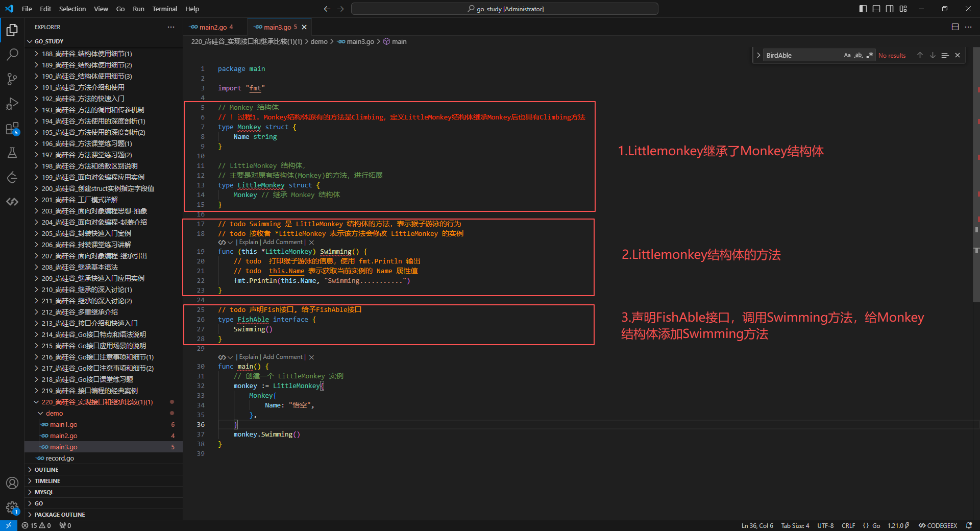Expand the TIMELINE section

tap(104, 481)
